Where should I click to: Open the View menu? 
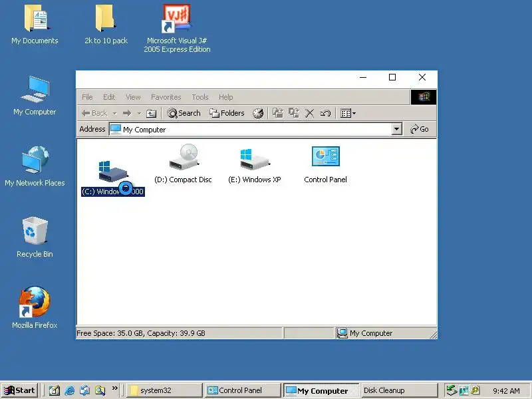tap(133, 97)
